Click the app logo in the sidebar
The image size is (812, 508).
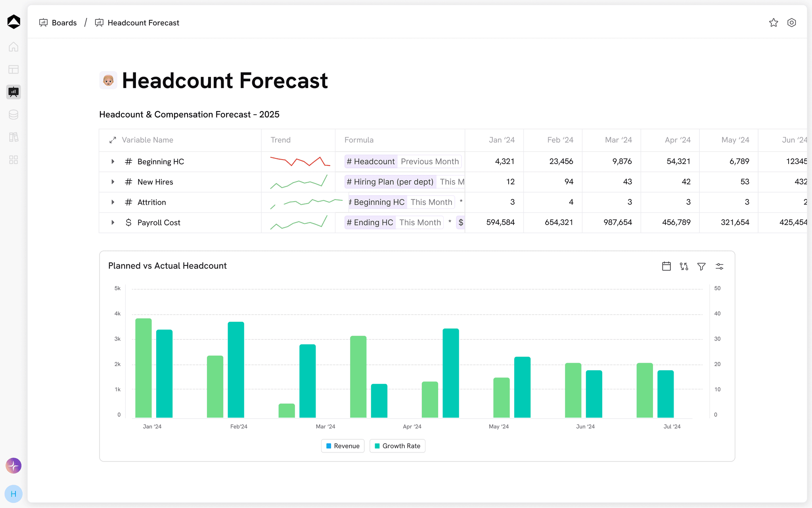tap(14, 22)
